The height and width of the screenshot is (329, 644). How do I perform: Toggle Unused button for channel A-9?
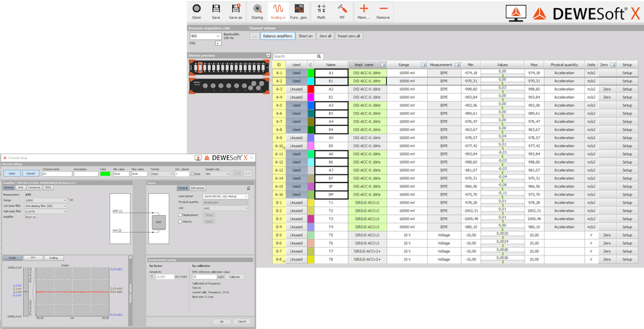296,138
